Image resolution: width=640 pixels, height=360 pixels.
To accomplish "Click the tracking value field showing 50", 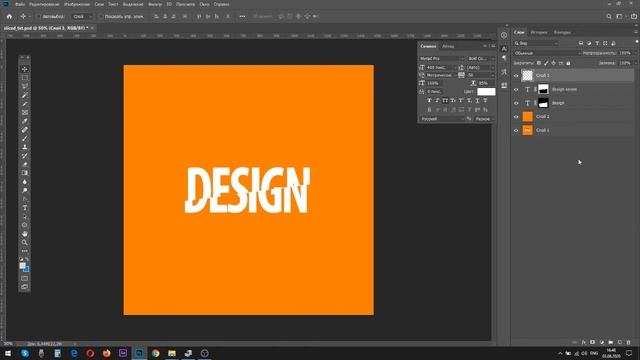I will [480, 75].
